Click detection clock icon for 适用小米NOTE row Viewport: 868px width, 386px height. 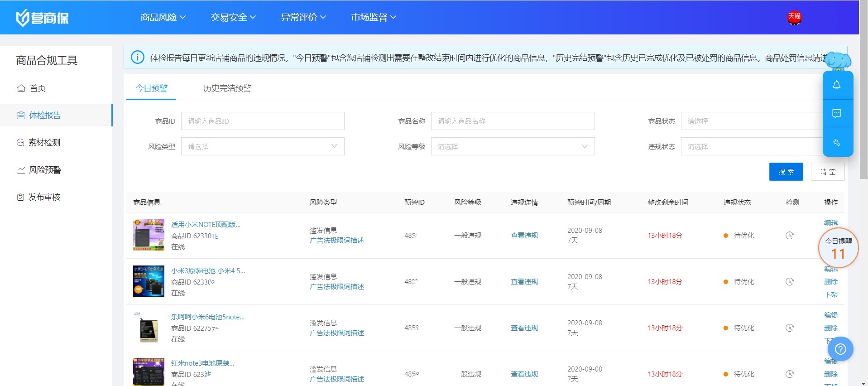click(x=790, y=235)
